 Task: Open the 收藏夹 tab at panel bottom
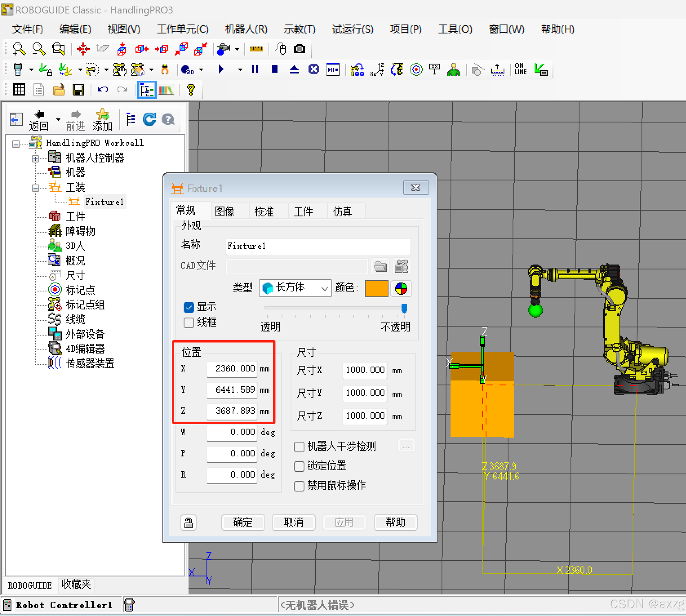(76, 584)
